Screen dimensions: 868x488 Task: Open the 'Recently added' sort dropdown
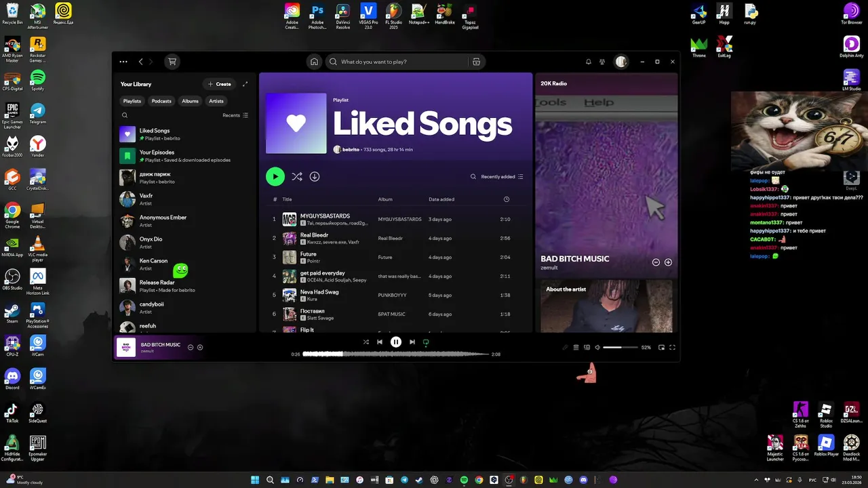point(502,177)
